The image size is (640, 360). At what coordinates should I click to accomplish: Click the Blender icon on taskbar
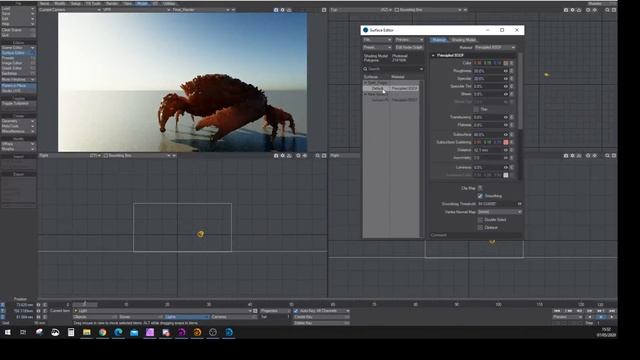[197, 332]
